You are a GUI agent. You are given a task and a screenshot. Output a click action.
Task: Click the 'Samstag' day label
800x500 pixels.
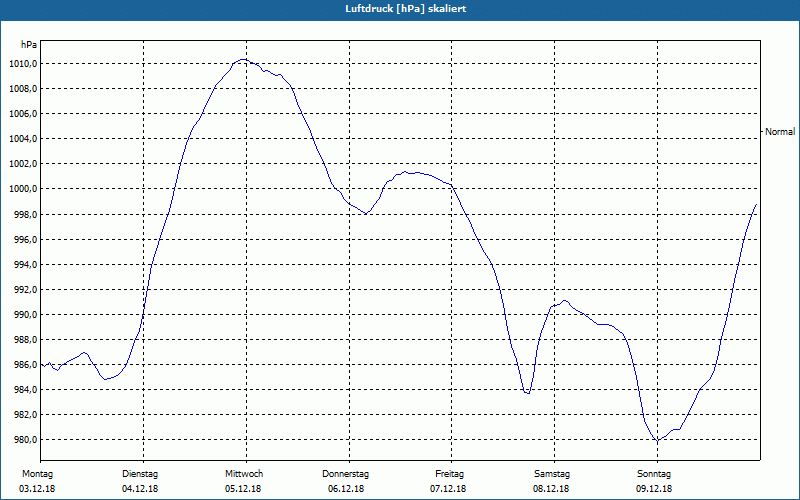coord(552,474)
